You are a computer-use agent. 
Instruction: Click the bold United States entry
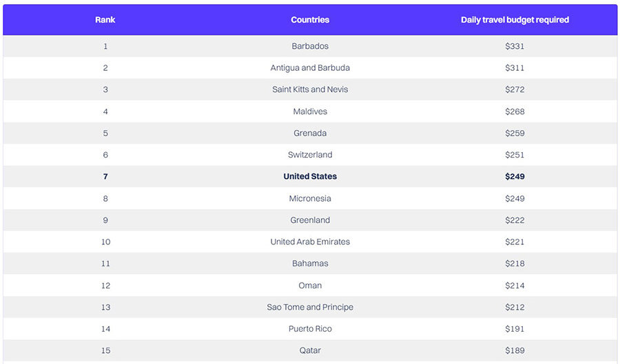coord(310,176)
